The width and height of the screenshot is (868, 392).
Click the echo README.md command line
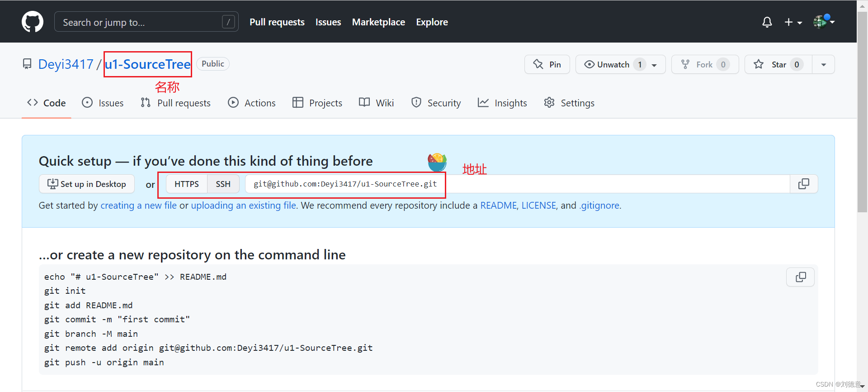coord(135,277)
